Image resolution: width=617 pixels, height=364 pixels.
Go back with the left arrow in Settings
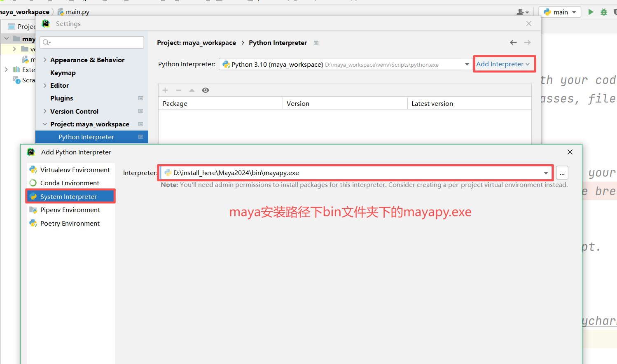(x=513, y=42)
